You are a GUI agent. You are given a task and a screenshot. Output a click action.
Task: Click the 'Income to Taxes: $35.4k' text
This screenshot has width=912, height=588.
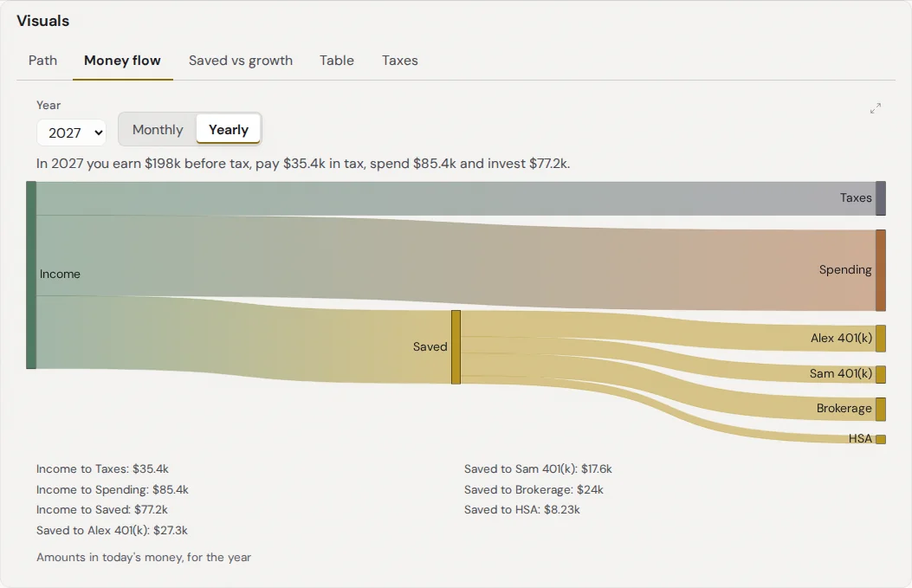[x=102, y=468]
